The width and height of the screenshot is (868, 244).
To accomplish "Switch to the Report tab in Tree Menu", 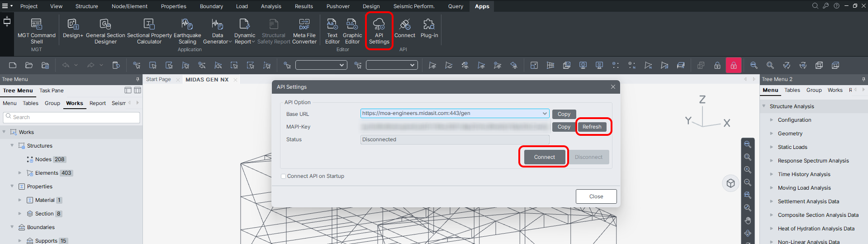I will [97, 103].
